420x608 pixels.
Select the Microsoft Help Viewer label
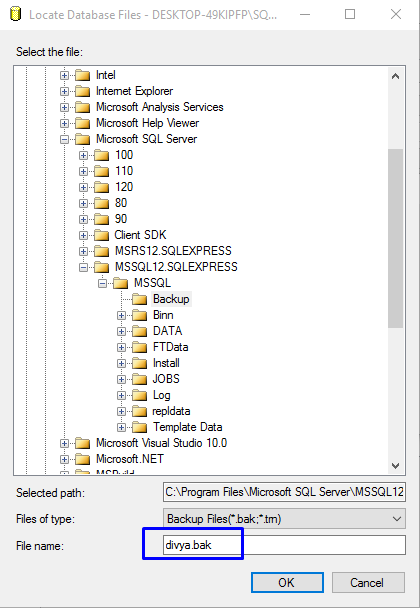pos(147,123)
